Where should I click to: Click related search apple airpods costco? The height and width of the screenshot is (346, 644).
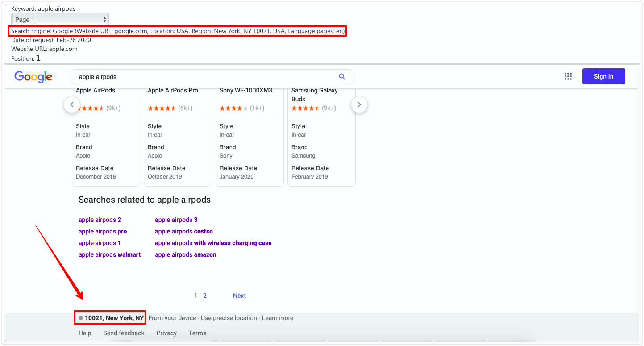(184, 231)
